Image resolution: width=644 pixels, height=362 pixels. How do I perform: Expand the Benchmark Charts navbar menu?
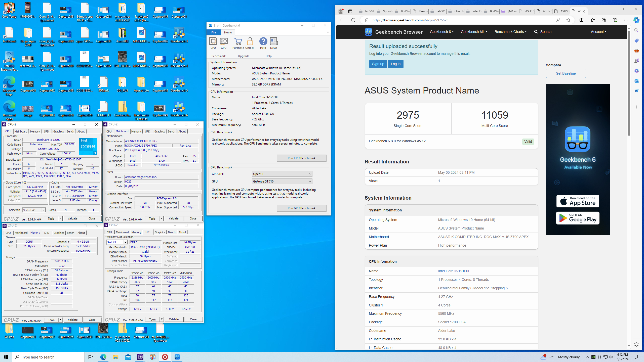pyautogui.click(x=510, y=32)
